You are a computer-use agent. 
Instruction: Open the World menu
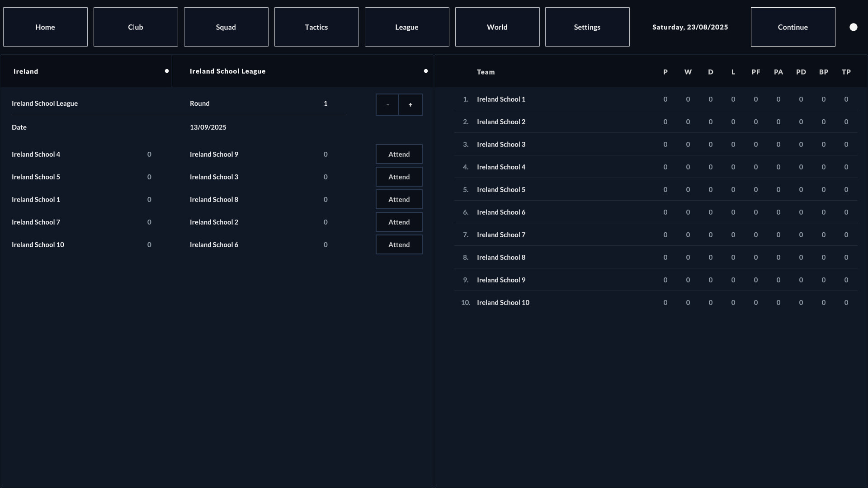point(497,27)
